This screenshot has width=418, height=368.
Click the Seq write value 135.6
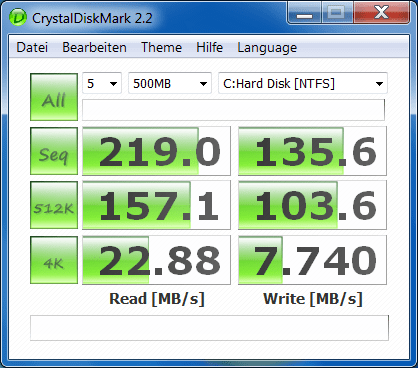[312, 151]
